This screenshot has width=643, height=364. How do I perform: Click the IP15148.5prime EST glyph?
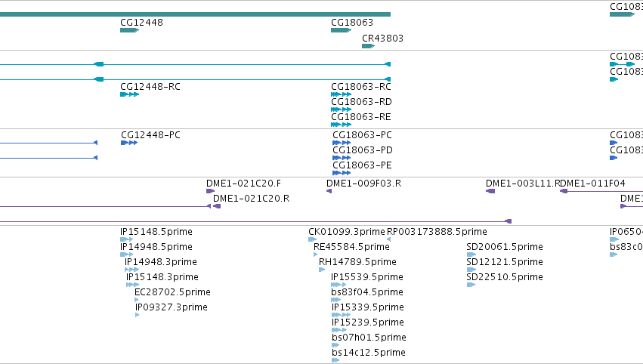127,239
